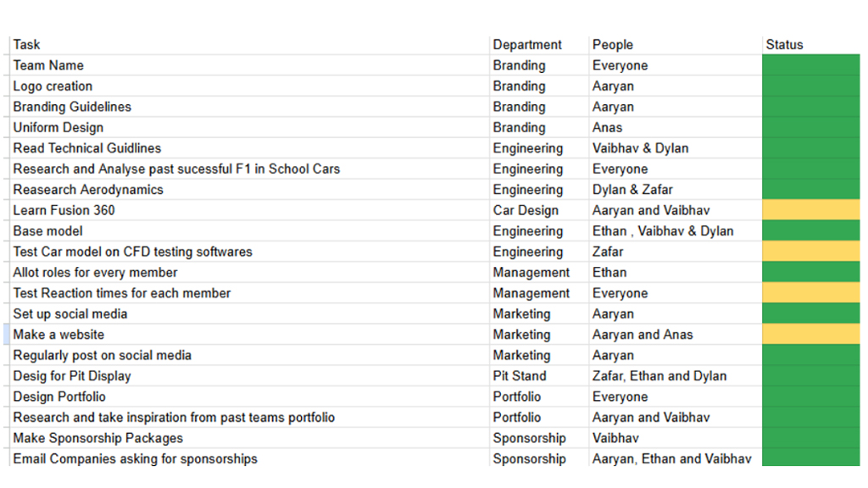This screenshot has height=488, width=868.
Task: Click the Department header cell
Action: click(539, 45)
